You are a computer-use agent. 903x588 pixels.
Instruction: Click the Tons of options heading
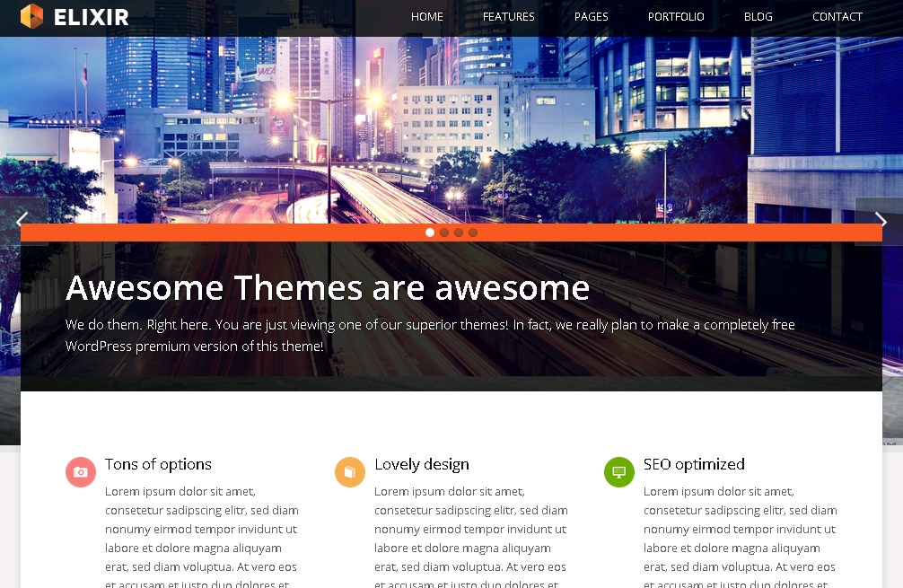[x=158, y=464]
